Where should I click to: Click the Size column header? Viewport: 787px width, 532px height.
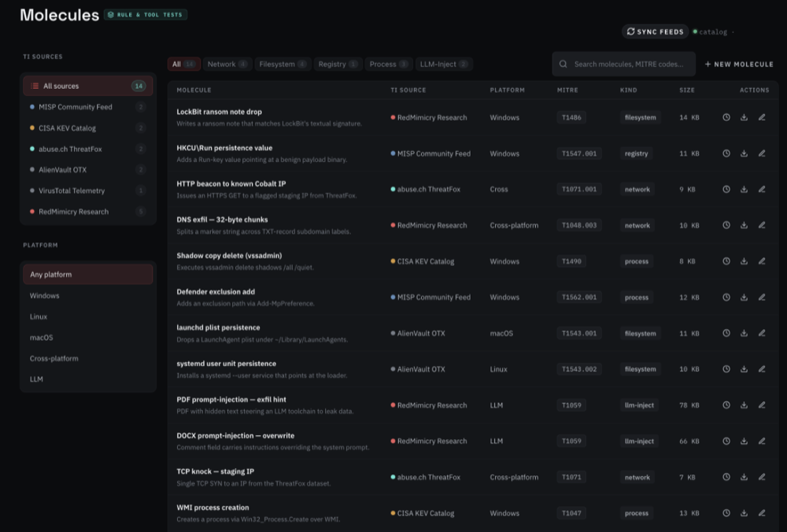pyautogui.click(x=687, y=90)
